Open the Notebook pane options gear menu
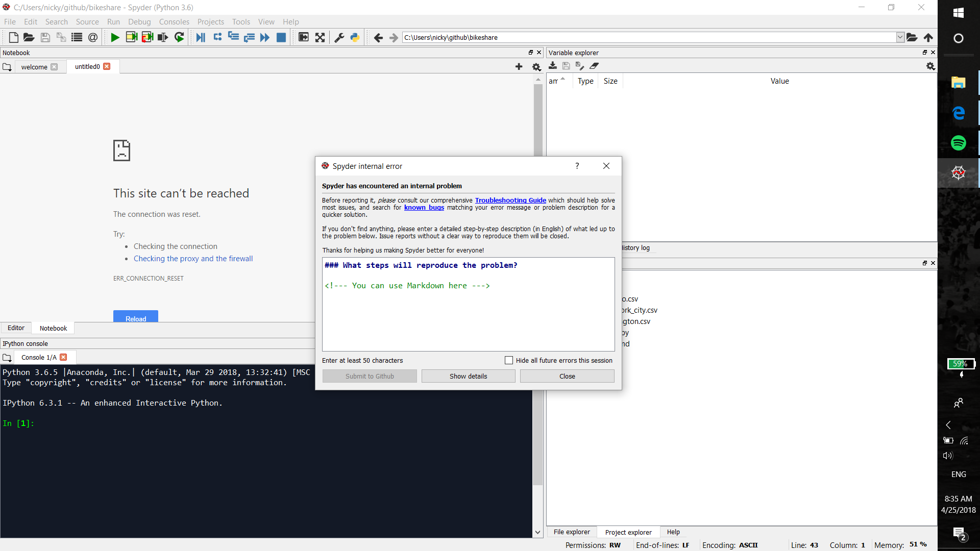 pyautogui.click(x=536, y=67)
